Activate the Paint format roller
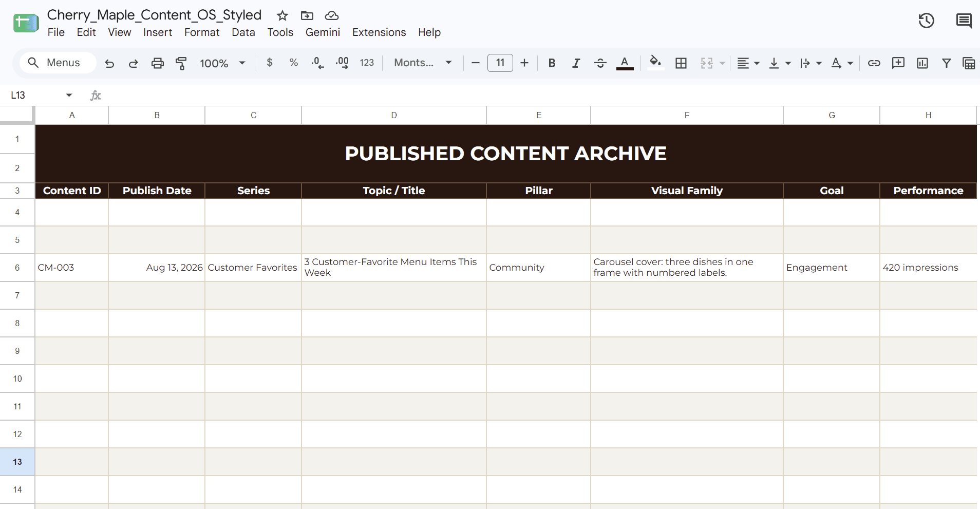980x509 pixels. 181,63
